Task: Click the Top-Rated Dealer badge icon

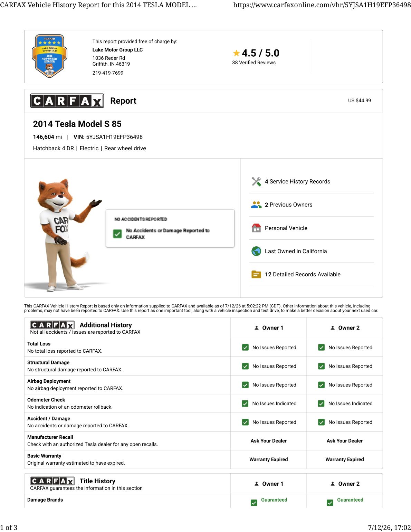Action: tap(49, 56)
